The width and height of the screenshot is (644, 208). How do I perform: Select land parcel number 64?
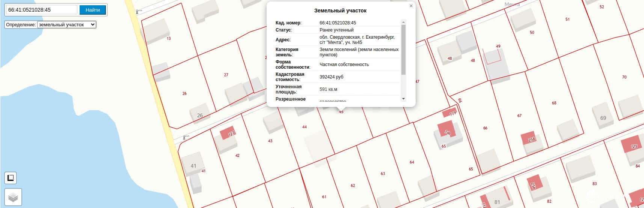[412, 162]
